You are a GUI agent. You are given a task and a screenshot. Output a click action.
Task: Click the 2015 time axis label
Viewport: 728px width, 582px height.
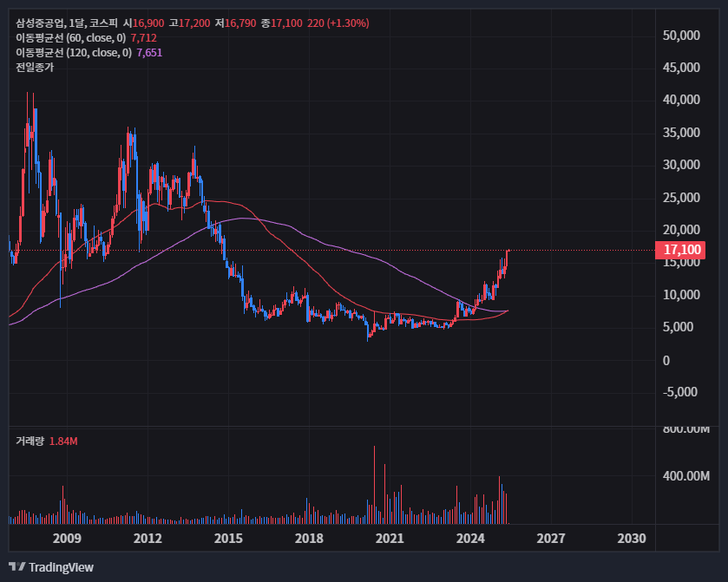pyautogui.click(x=228, y=539)
